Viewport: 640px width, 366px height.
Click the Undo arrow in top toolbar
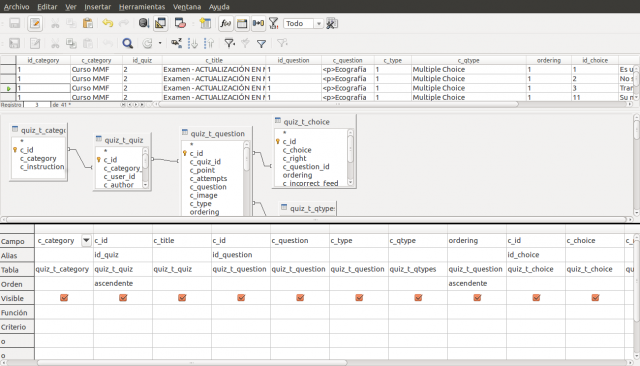point(107,24)
